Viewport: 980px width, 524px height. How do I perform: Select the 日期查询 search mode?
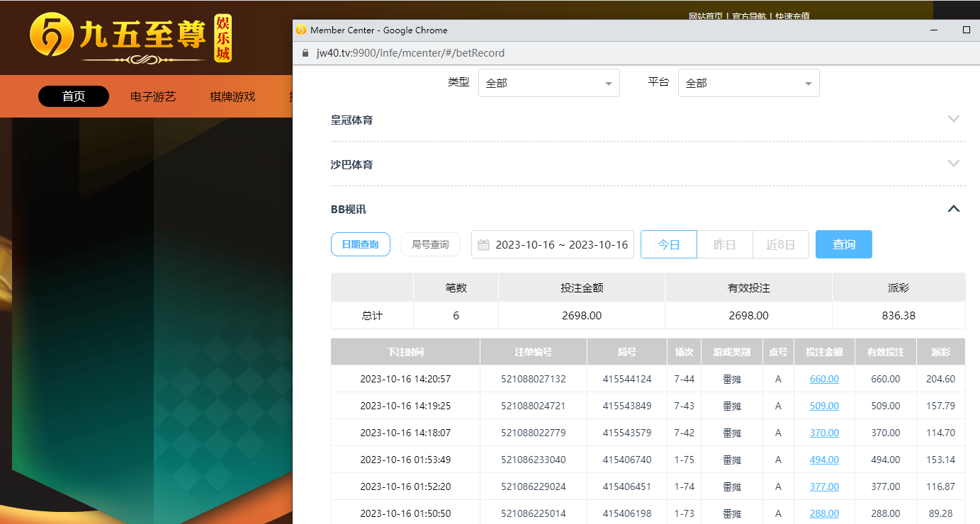point(361,244)
